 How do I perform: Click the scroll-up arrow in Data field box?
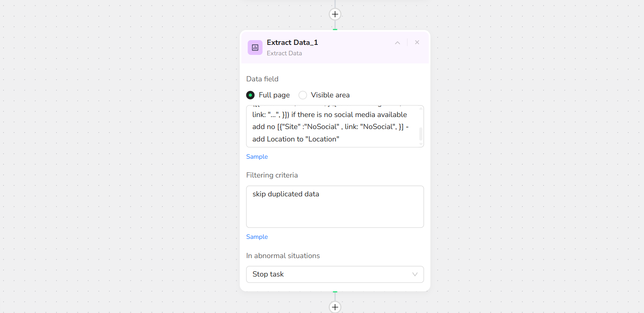421,109
